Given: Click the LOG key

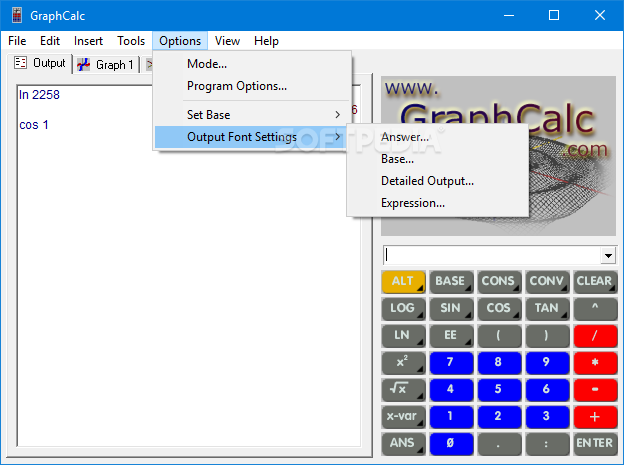Looking at the screenshot, I should [x=403, y=309].
